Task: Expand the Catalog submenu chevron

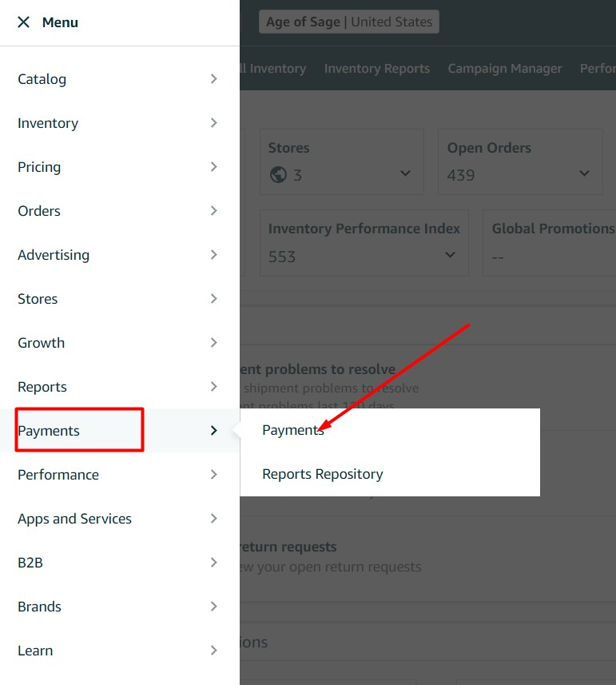Action: (x=213, y=79)
